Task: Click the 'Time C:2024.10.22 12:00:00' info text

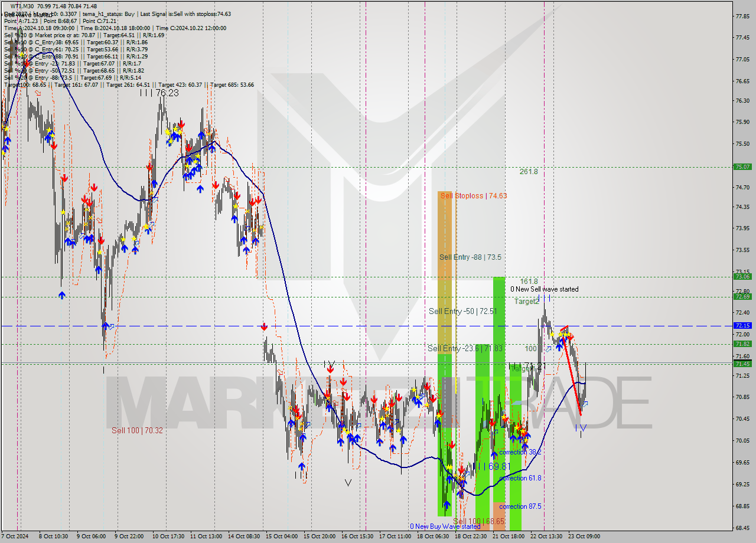Action: click(x=192, y=28)
